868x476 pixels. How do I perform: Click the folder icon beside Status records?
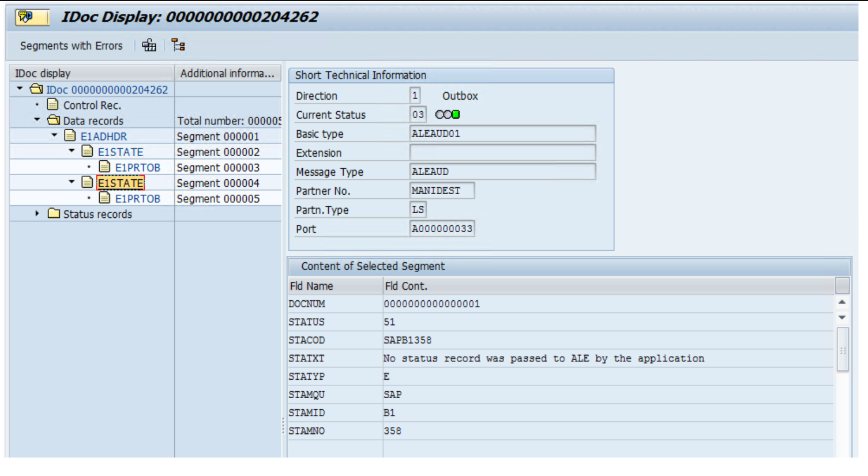coord(54,214)
